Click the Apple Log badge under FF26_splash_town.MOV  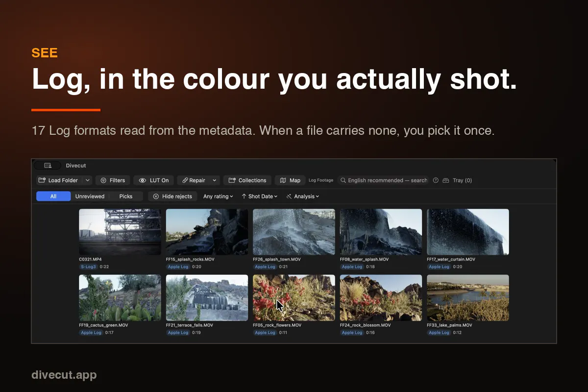265,267
